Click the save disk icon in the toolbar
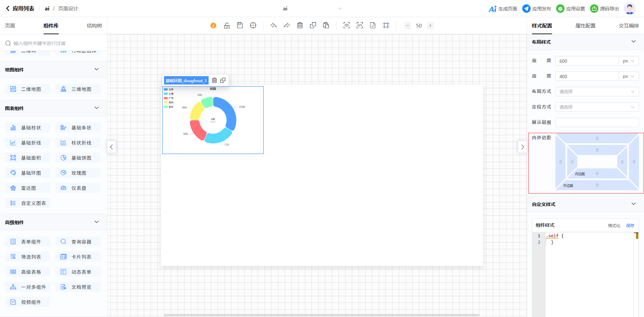The height and width of the screenshot is (317, 644). click(240, 25)
